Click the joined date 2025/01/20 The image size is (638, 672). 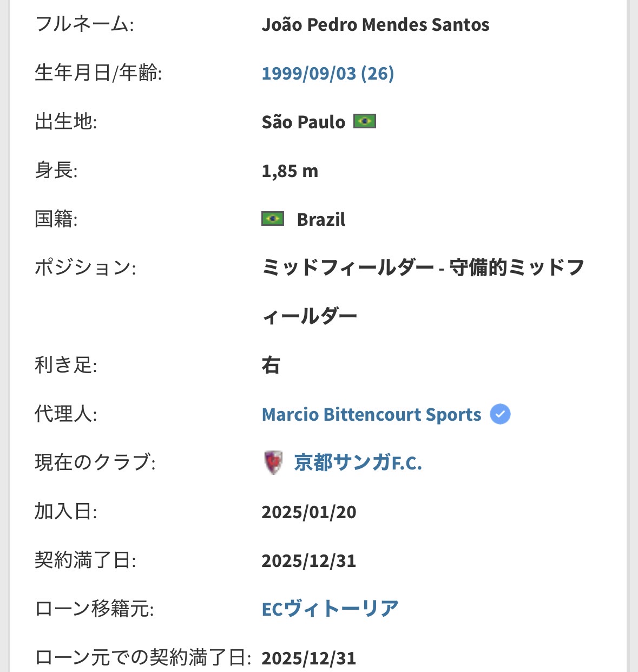[309, 512]
